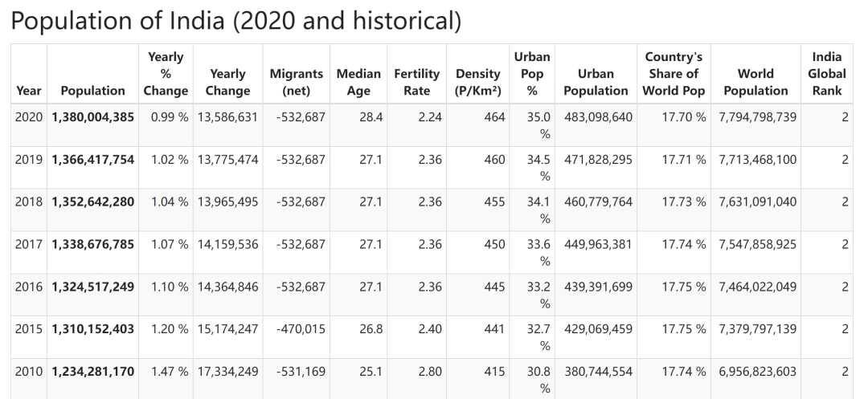Select the World Population column header
This screenshot has width=868, height=399.
coord(755,82)
